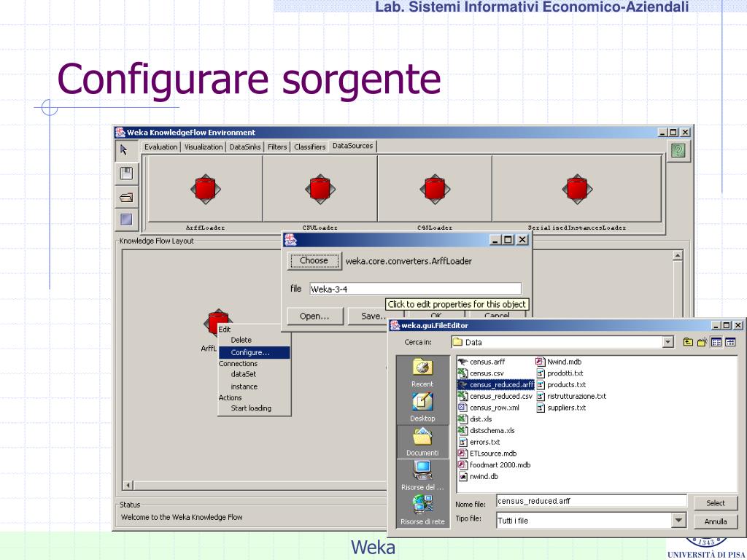The width and height of the screenshot is (747, 560).
Task: Select census_row.xml file
Action: click(x=489, y=408)
